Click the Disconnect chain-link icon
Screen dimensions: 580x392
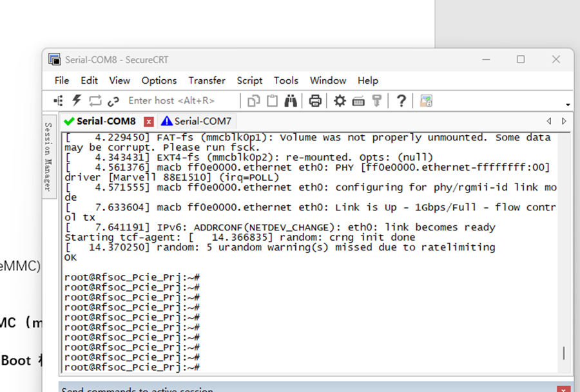113,101
